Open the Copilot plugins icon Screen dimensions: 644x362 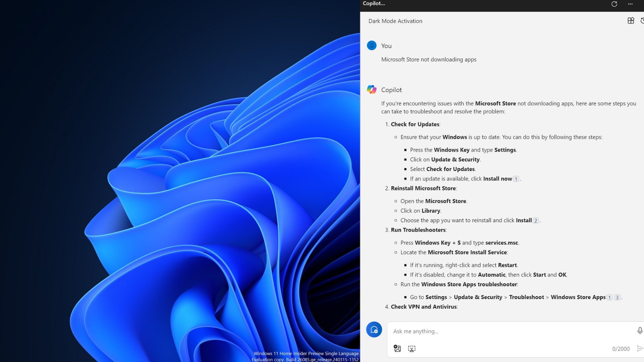(631, 21)
